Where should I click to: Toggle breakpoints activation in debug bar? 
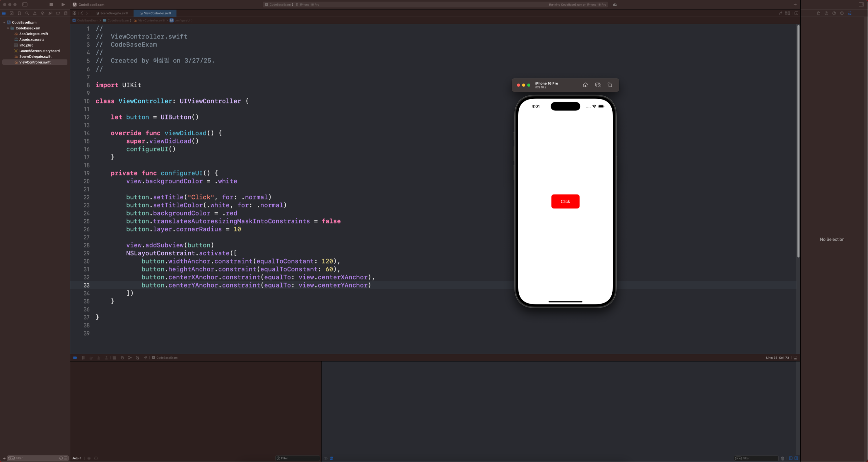click(75, 358)
